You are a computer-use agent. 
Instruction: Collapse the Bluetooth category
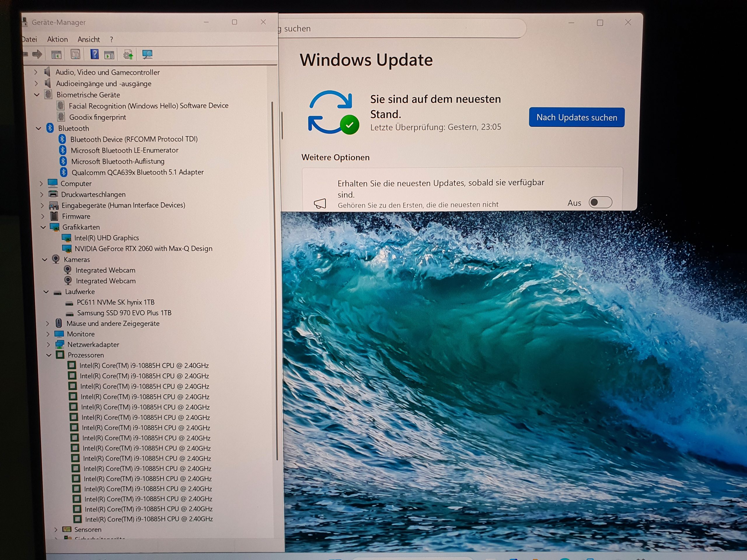[x=39, y=128]
